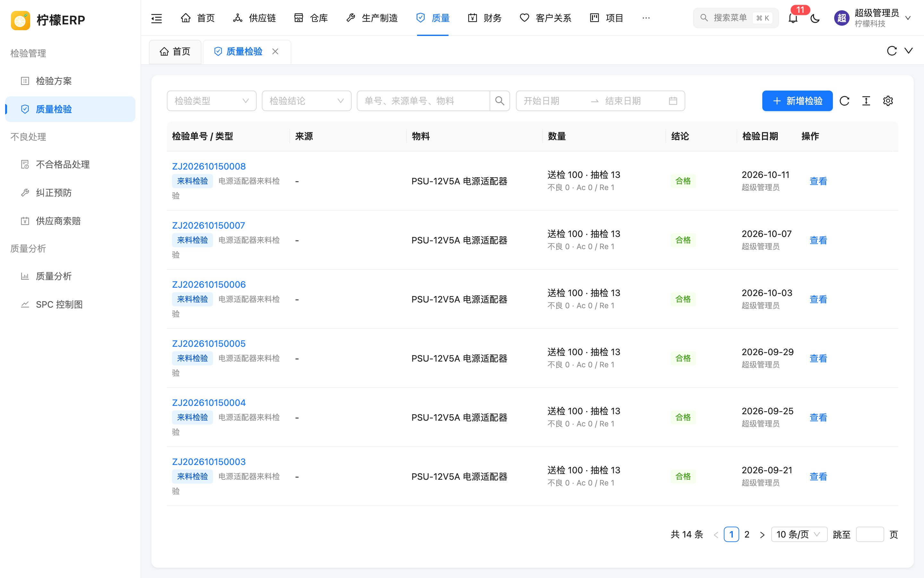
Task: Open 客户关系 menu
Action: point(545,18)
